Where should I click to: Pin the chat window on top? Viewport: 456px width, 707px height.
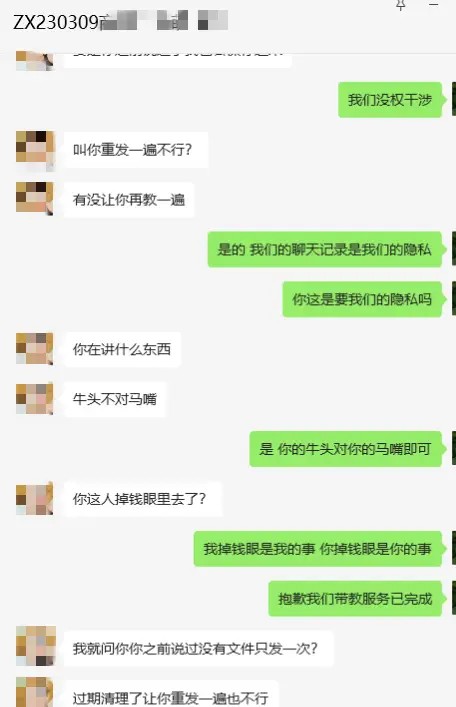pyautogui.click(x=401, y=5)
